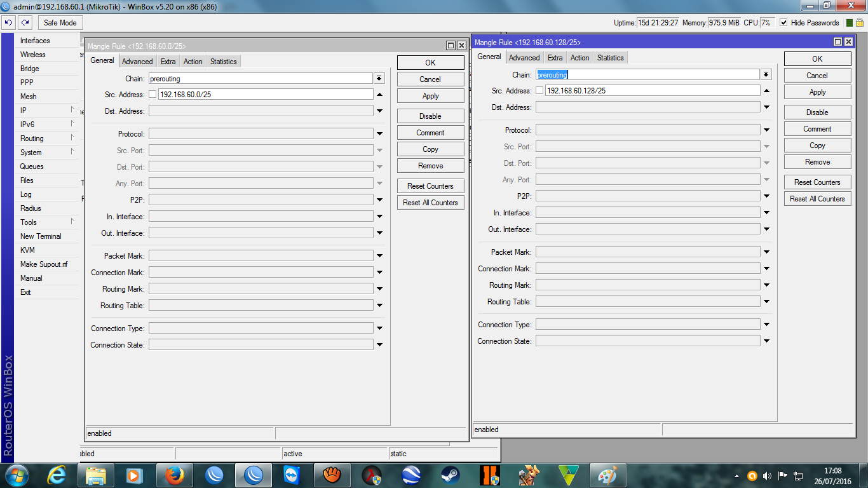
Task: Show hidden system tray icons
Action: (x=736, y=475)
